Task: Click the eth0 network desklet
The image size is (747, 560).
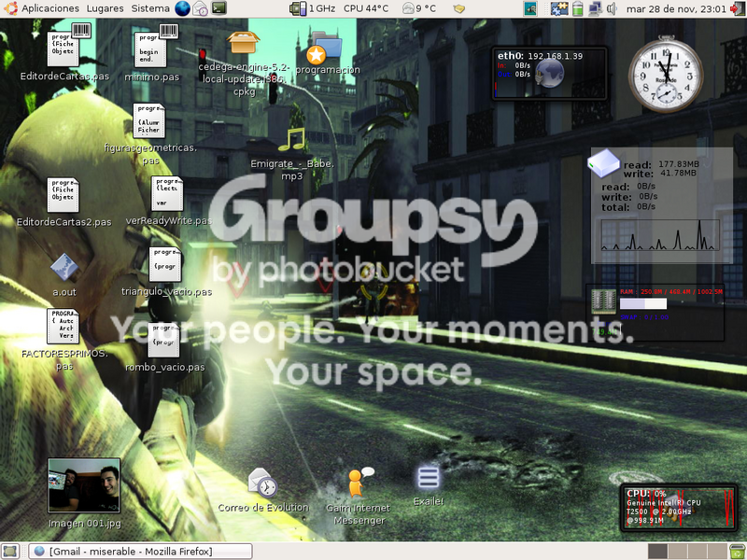Action: tap(549, 73)
